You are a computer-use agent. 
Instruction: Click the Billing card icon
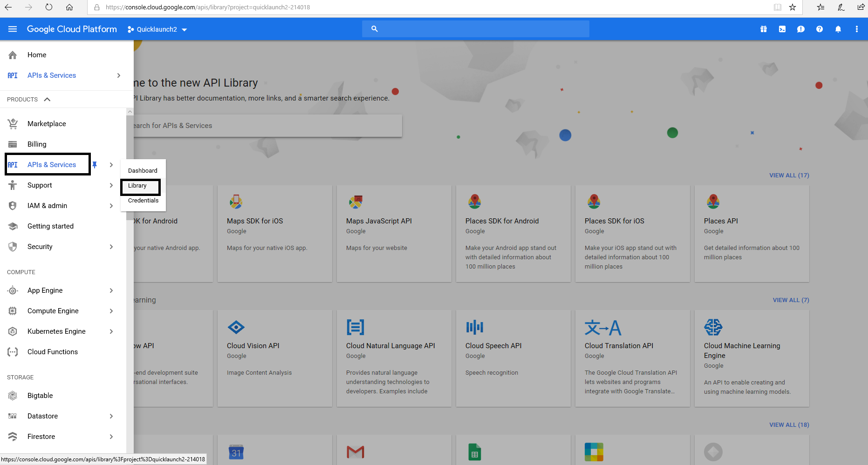[x=13, y=144]
